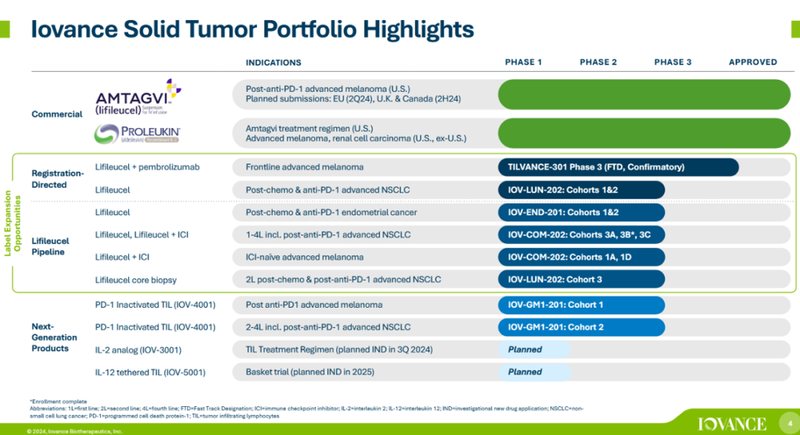Click the PHASE 1 column header
The width and height of the screenshot is (800, 435).
click(523, 62)
